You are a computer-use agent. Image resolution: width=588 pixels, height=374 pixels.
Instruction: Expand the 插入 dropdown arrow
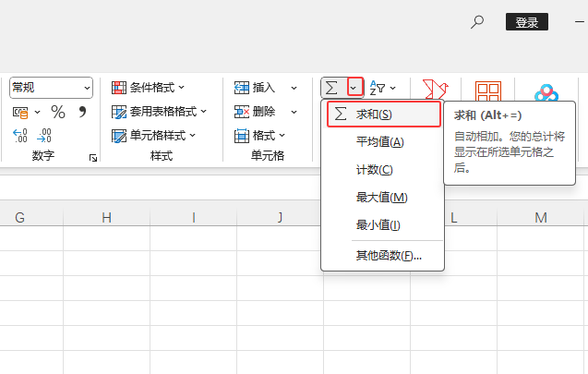pyautogui.click(x=294, y=88)
